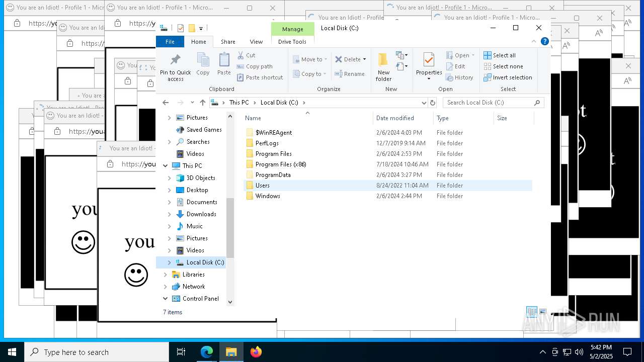Collapse the This PC tree node

[165, 166]
